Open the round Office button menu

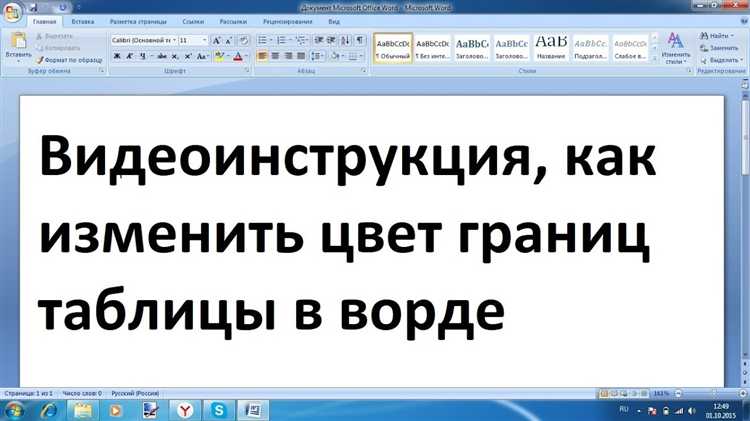pos(11,11)
